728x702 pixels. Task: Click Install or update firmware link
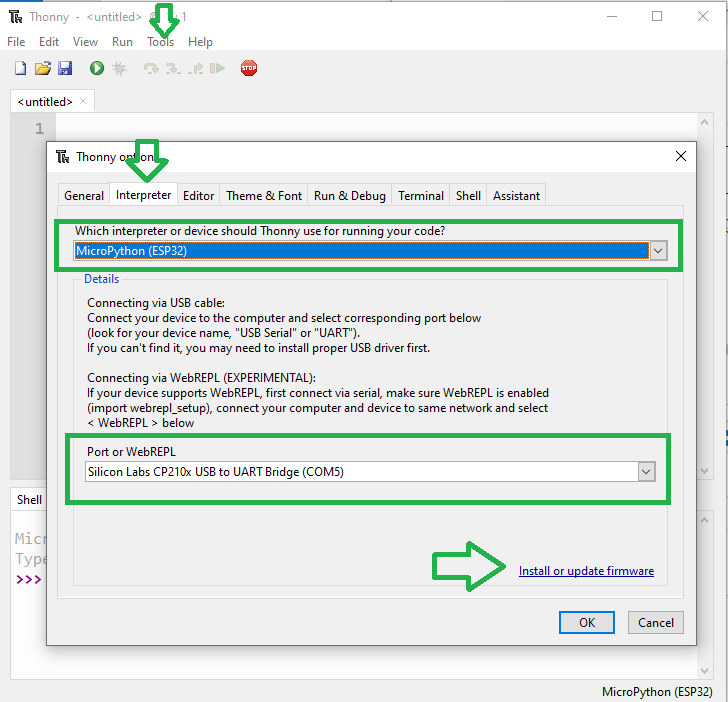coord(586,571)
